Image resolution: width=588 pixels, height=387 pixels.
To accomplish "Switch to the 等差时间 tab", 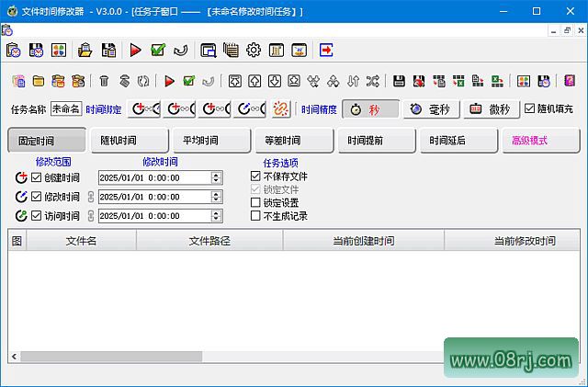I will (x=294, y=141).
